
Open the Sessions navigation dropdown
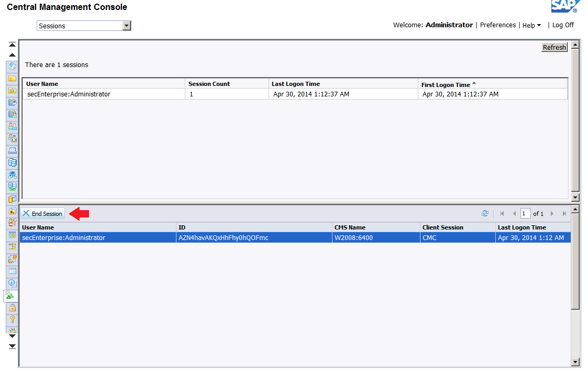[126, 26]
